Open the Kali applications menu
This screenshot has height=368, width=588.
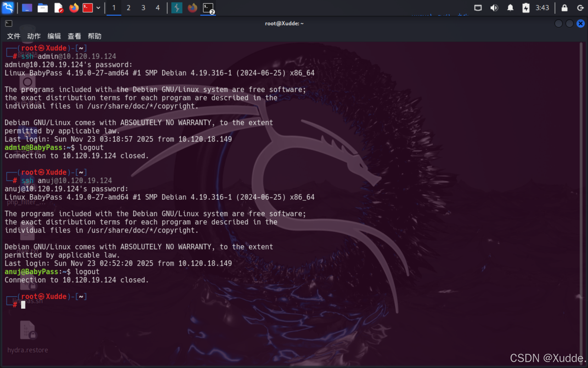click(x=8, y=8)
